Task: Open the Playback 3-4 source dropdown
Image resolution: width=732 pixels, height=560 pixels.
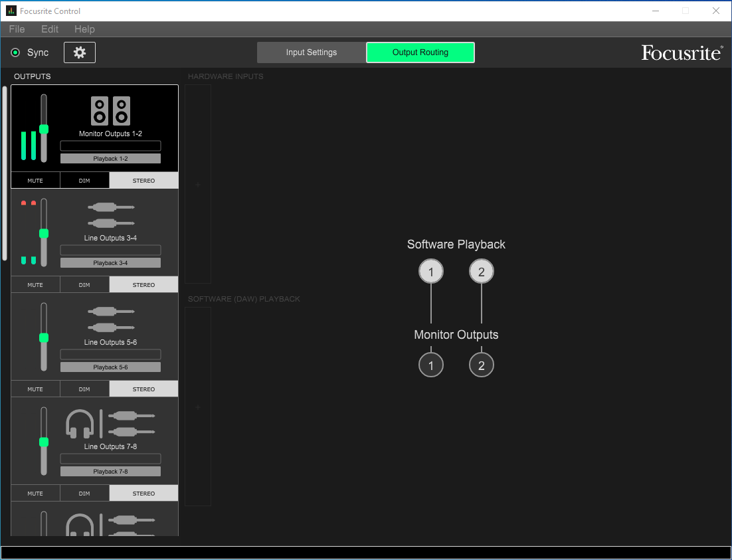Action: 110,263
